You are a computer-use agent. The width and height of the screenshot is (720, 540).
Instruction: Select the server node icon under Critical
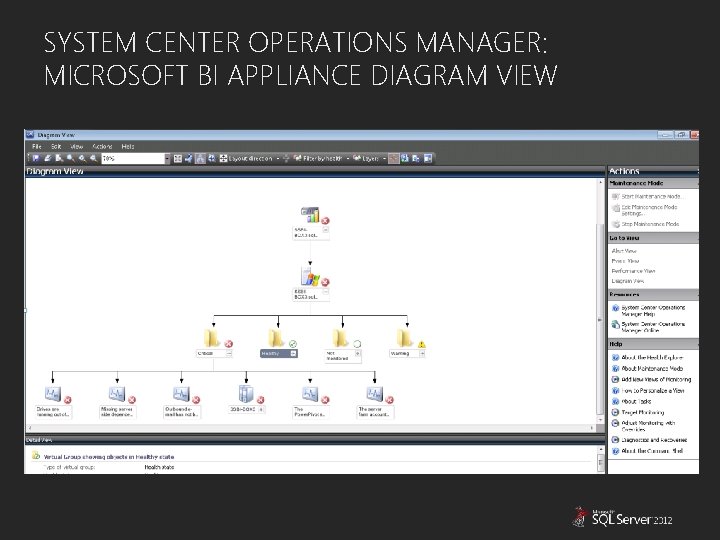pyautogui.click(x=246, y=394)
